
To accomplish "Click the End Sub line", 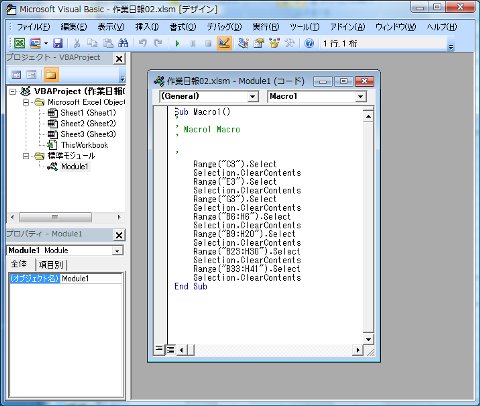I will pyautogui.click(x=191, y=286).
